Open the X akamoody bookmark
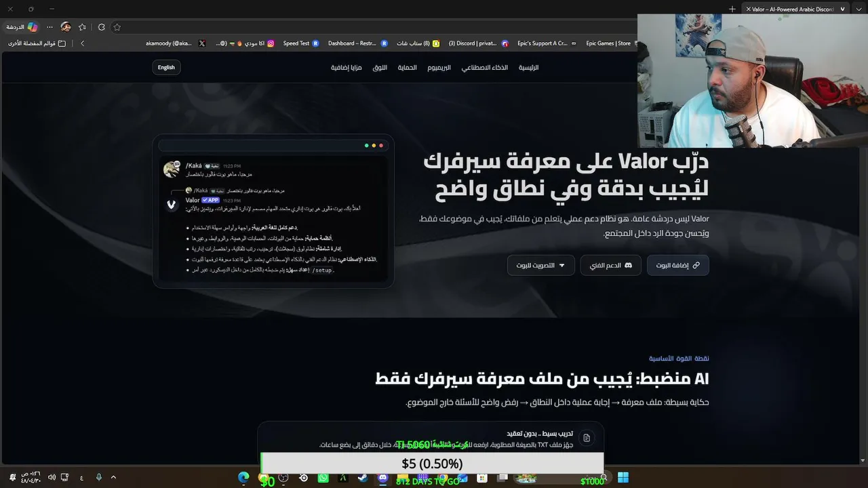Image resolution: width=868 pixels, height=488 pixels. pos(176,43)
